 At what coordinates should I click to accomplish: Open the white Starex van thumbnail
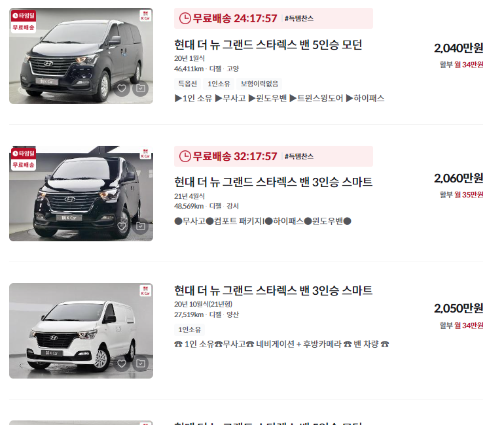tap(81, 331)
